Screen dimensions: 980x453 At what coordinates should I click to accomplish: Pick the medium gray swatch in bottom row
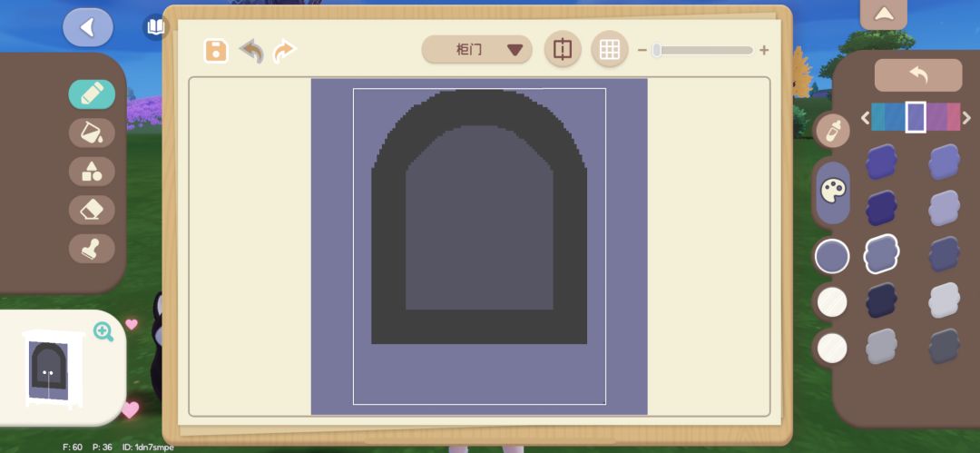pyautogui.click(x=881, y=347)
